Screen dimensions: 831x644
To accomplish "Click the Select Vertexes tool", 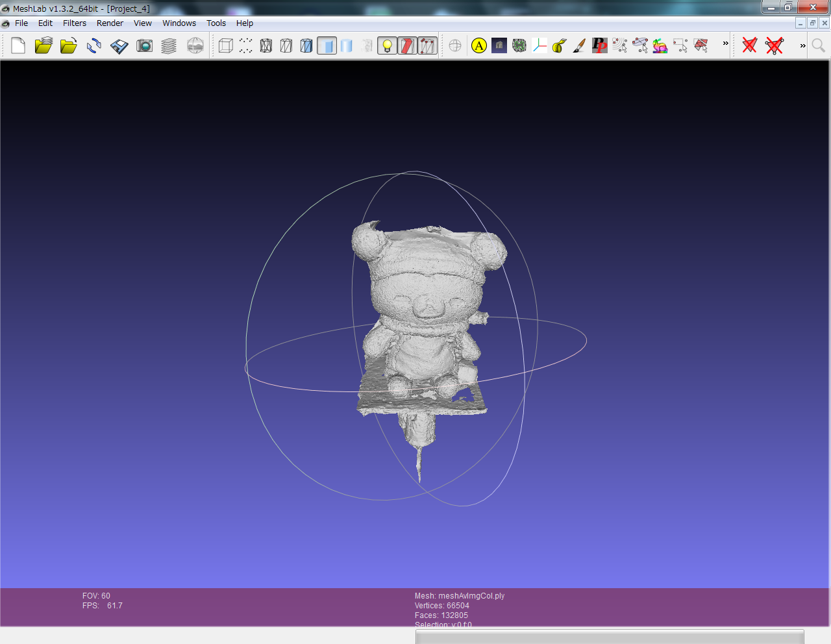I will click(620, 45).
